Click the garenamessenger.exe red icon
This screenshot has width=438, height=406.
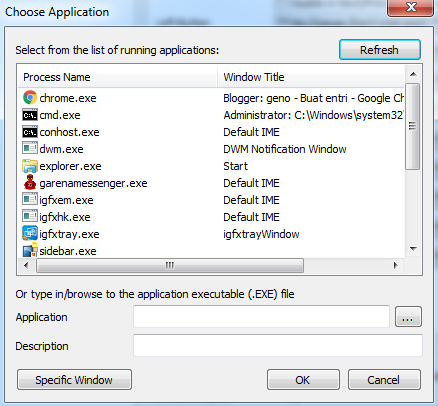tap(30, 183)
